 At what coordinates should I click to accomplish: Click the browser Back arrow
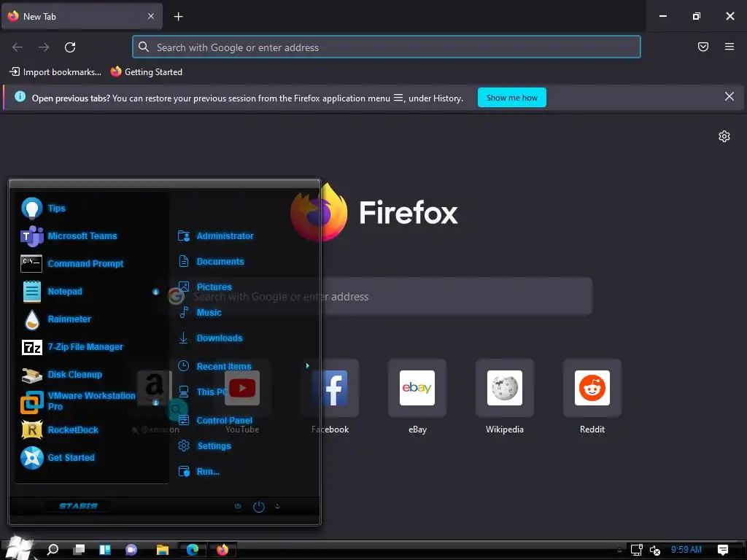click(x=18, y=47)
